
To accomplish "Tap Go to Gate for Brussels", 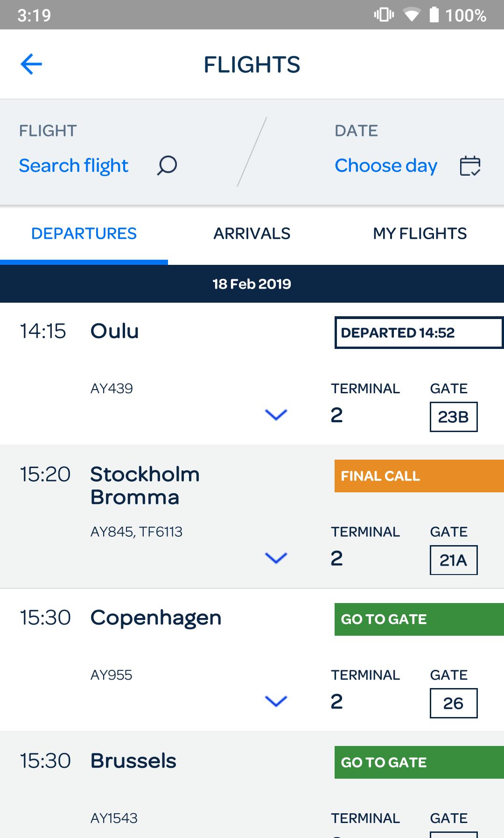I will [x=419, y=762].
